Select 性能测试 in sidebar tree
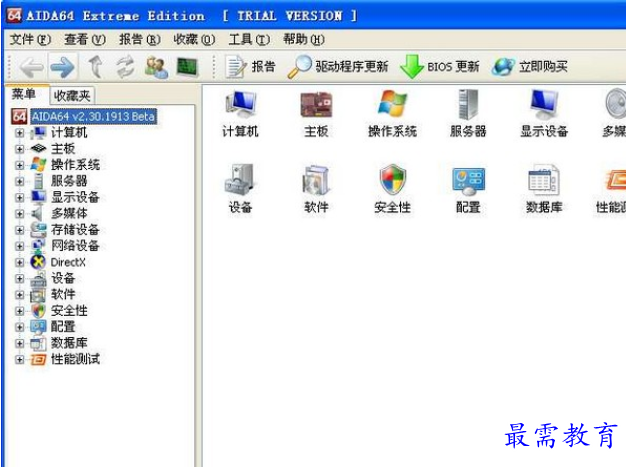The image size is (626, 467). pos(75,359)
